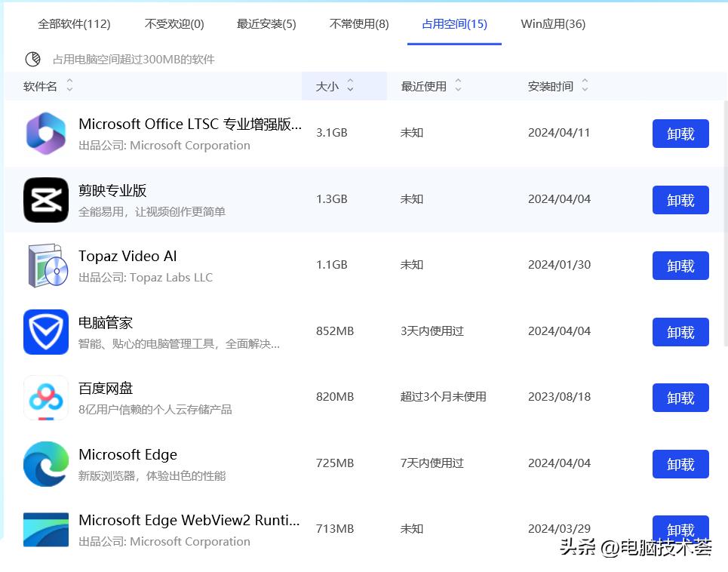Switch to the 不受欢迎(0) tab
The height and width of the screenshot is (572, 728).
pos(174,23)
